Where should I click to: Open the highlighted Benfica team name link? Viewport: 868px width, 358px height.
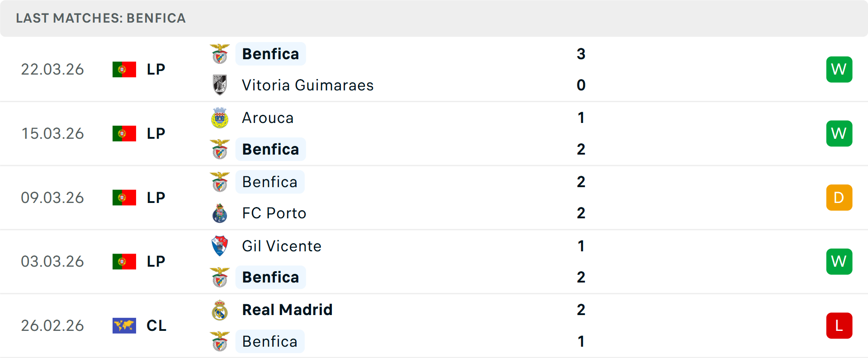270,53
